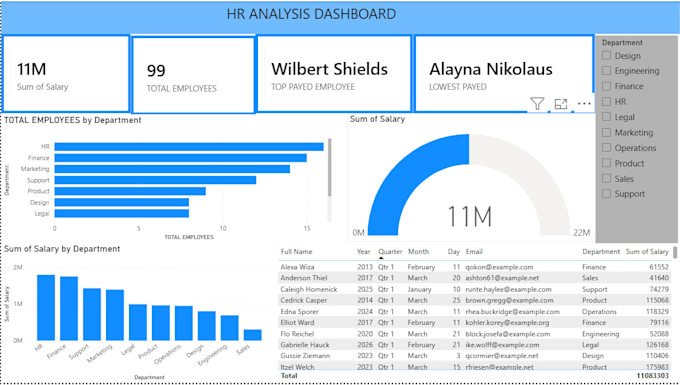The width and height of the screenshot is (680, 385).
Task: Sort table by Full Name column header
Action: click(x=296, y=251)
